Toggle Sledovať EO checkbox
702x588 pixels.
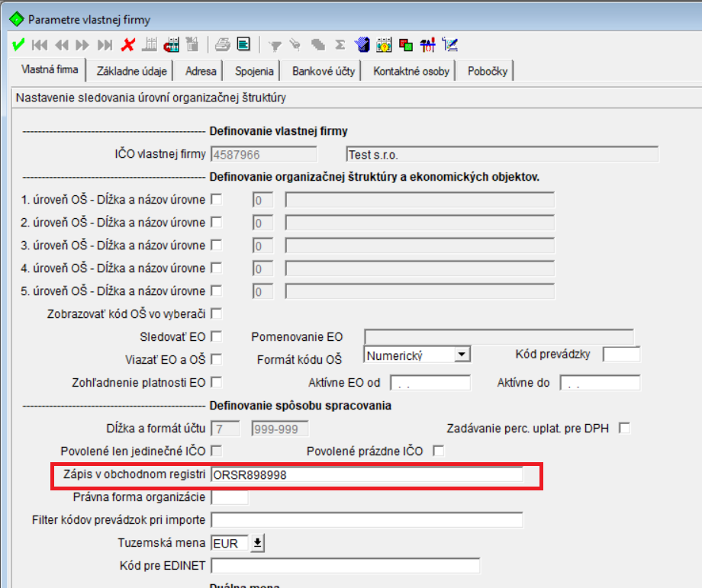coord(216,336)
